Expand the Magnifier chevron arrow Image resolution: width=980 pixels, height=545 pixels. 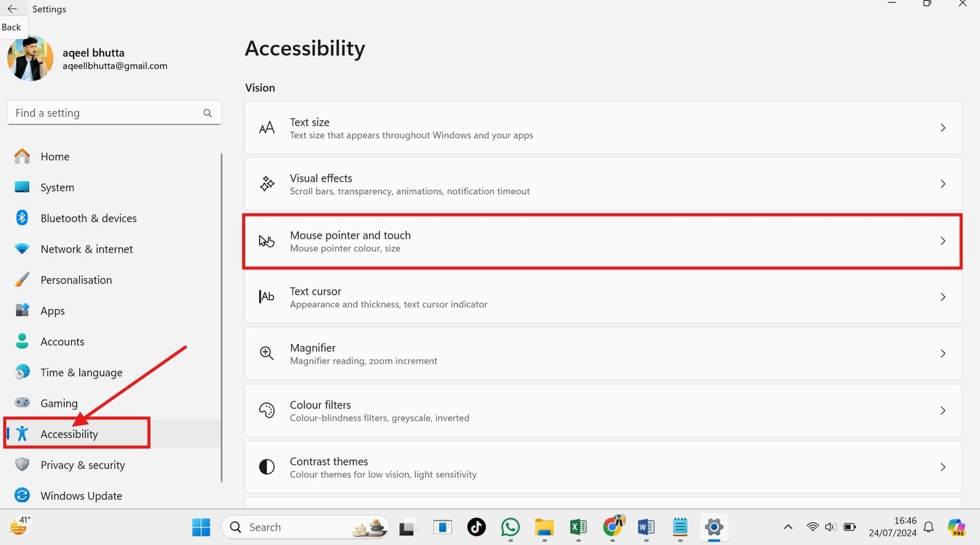click(943, 353)
